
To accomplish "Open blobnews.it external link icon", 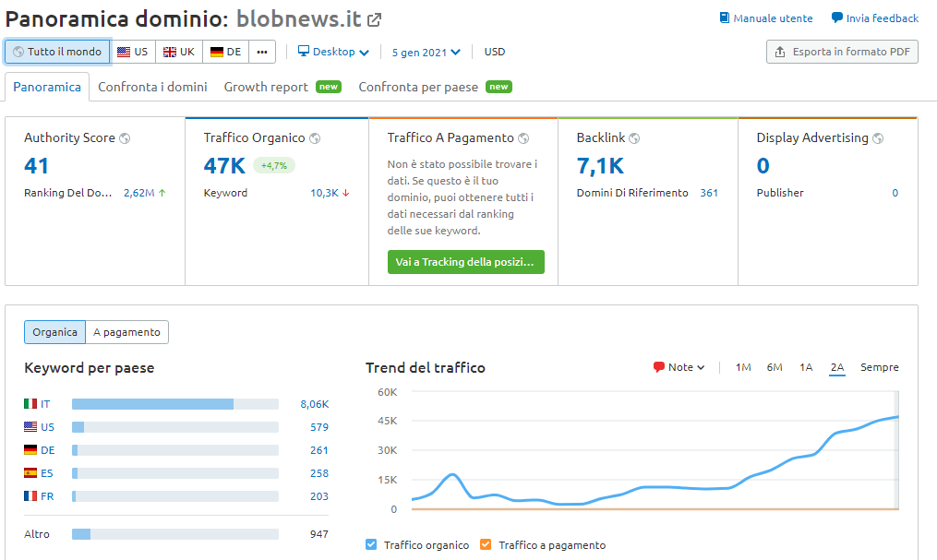I will pos(374,19).
